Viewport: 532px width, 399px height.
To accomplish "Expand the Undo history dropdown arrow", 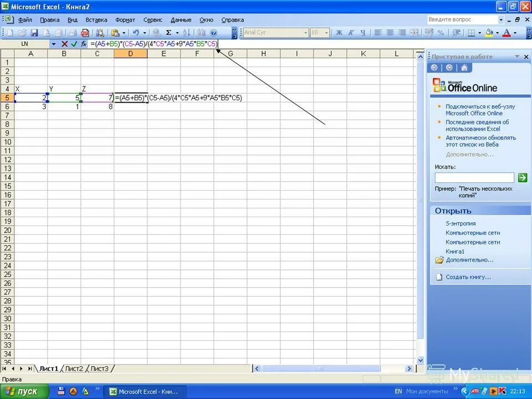I will coord(144,33).
